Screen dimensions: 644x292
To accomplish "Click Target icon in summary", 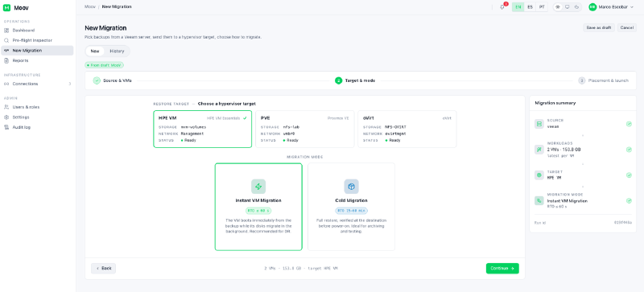I will [539, 175].
